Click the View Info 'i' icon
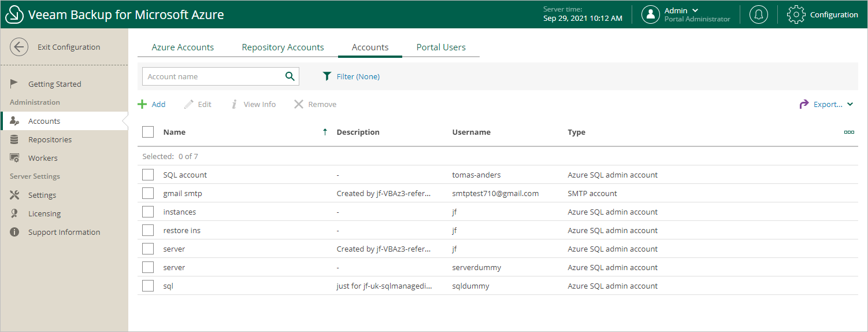The height and width of the screenshot is (332, 868). point(235,104)
